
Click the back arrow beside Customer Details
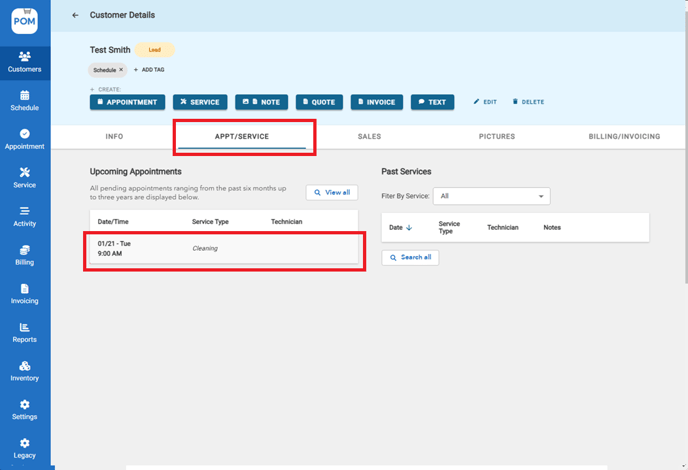point(75,15)
